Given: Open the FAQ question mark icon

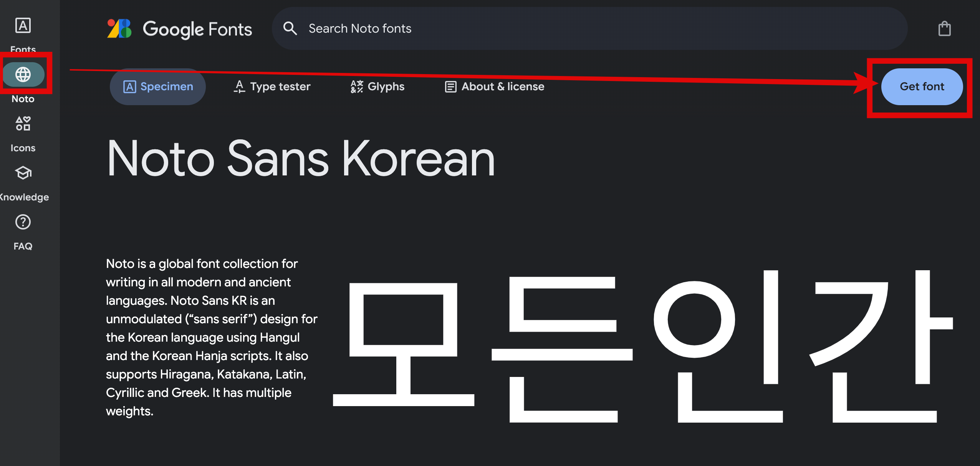Looking at the screenshot, I should (23, 222).
